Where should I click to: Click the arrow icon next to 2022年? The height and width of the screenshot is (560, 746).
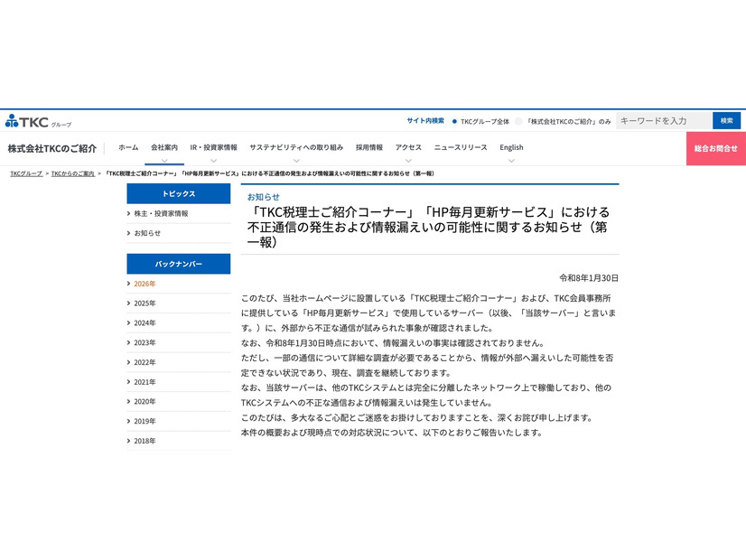click(x=127, y=361)
